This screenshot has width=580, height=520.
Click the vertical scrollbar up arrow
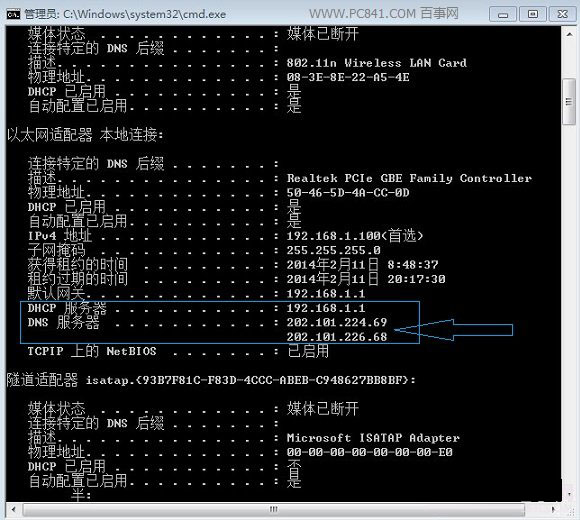[x=569, y=34]
